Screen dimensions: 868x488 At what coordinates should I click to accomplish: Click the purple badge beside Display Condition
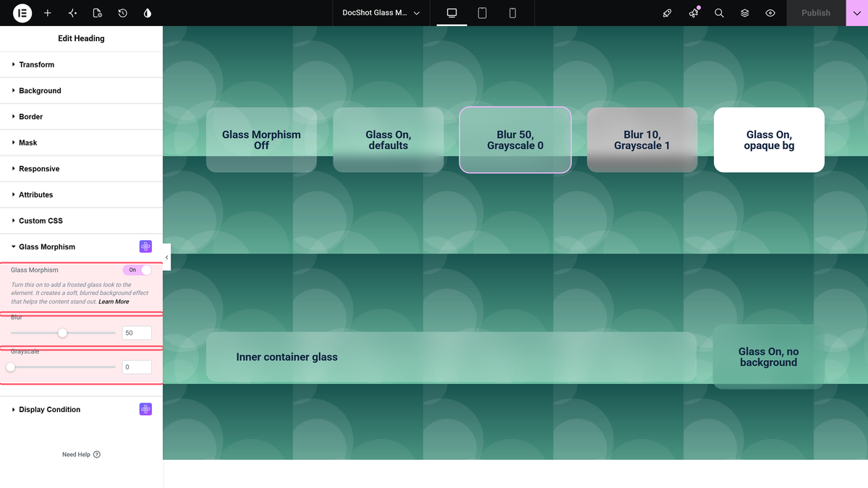[x=145, y=409]
